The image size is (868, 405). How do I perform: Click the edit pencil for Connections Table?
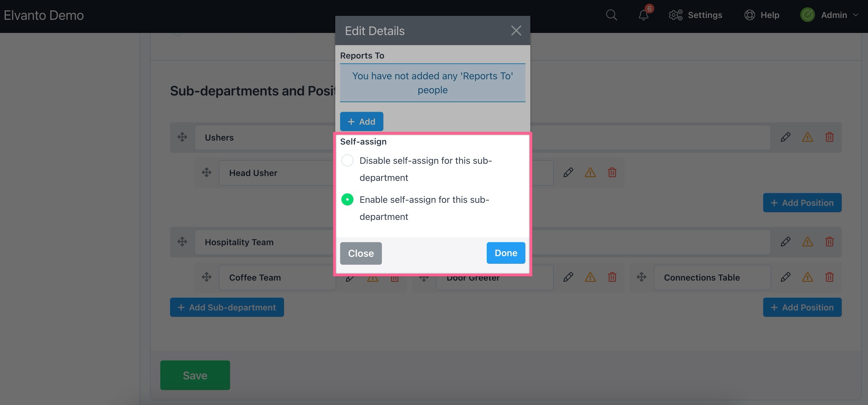(x=785, y=277)
